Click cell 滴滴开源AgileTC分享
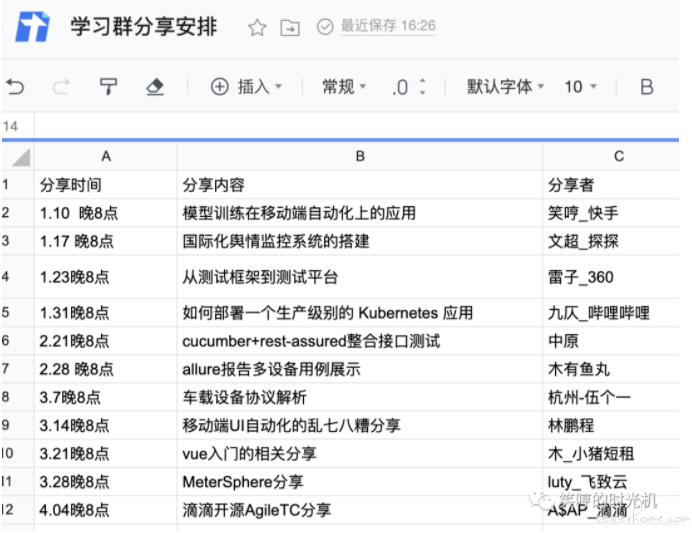 (x=360, y=510)
